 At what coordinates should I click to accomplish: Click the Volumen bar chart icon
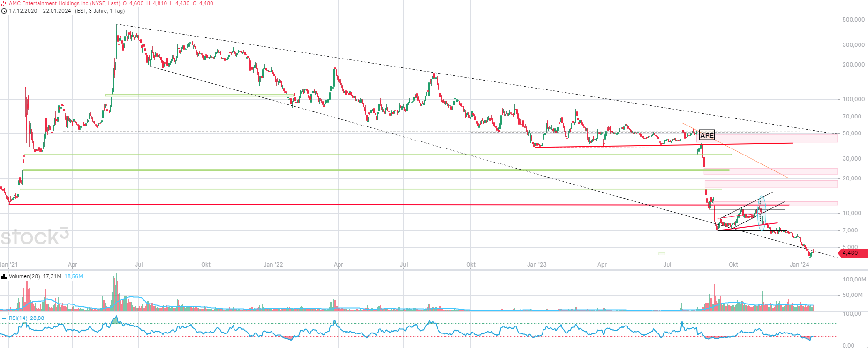pos(4,277)
